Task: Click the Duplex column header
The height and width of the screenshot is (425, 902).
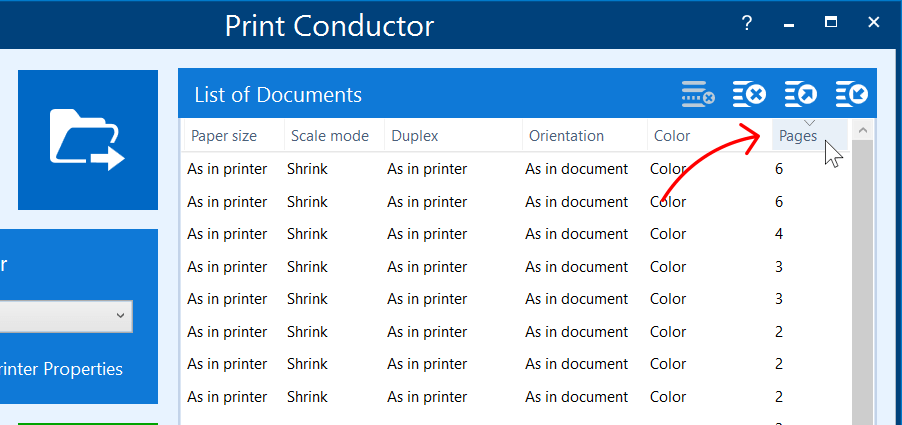Action: [x=414, y=136]
